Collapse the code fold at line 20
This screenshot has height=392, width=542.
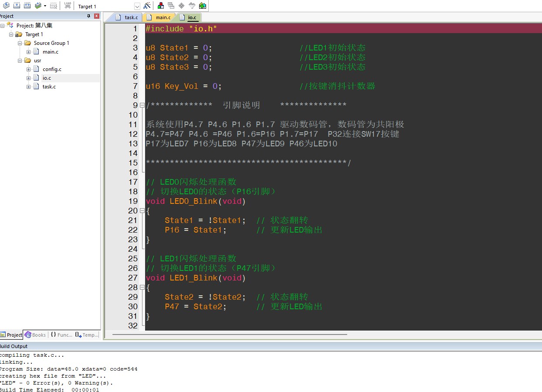point(142,211)
